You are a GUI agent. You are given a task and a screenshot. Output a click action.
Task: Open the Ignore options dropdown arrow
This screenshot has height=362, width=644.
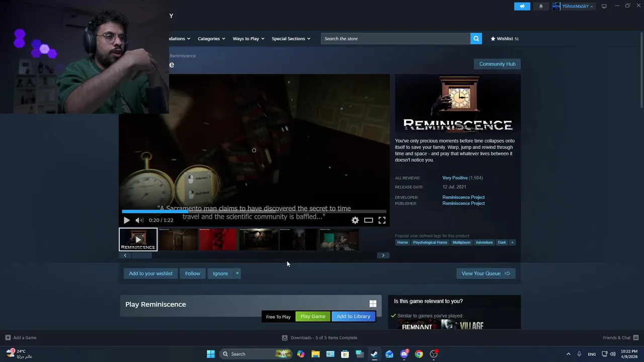coord(237,274)
